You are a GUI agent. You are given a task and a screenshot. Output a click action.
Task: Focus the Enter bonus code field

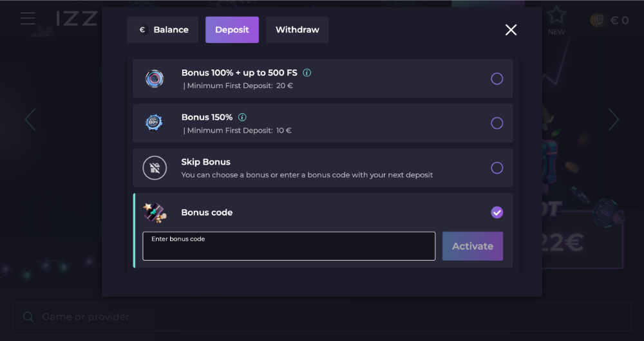point(289,246)
